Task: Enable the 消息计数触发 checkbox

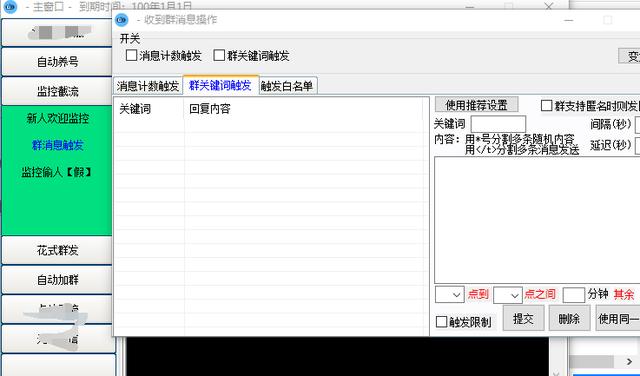Action: (x=131, y=55)
